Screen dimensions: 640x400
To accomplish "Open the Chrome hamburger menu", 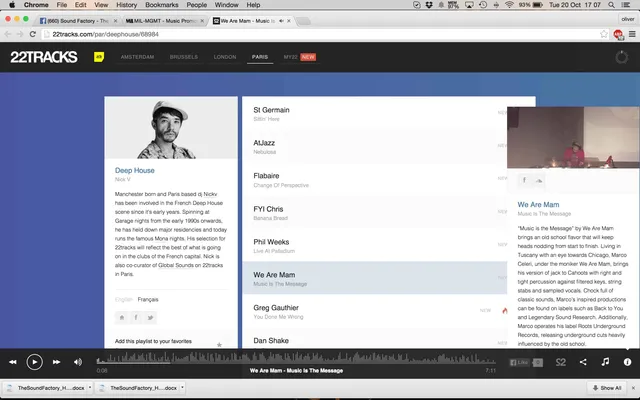I will 632,34.
